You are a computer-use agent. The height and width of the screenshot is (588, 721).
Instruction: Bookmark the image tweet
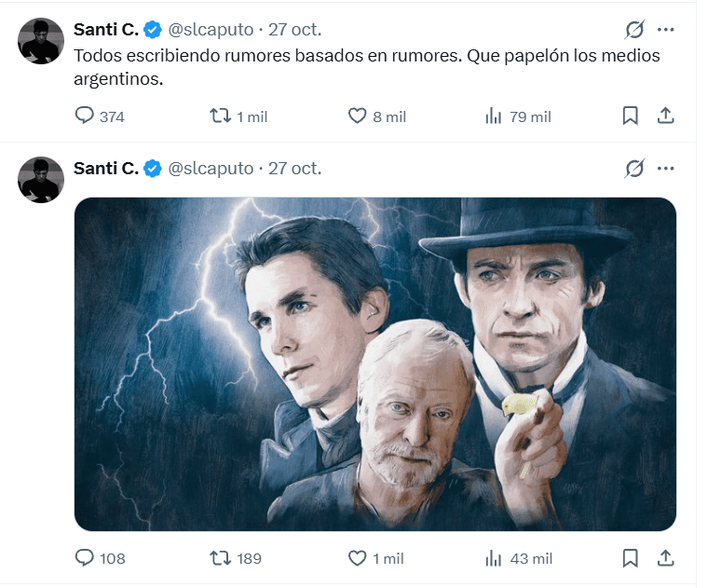click(x=631, y=558)
